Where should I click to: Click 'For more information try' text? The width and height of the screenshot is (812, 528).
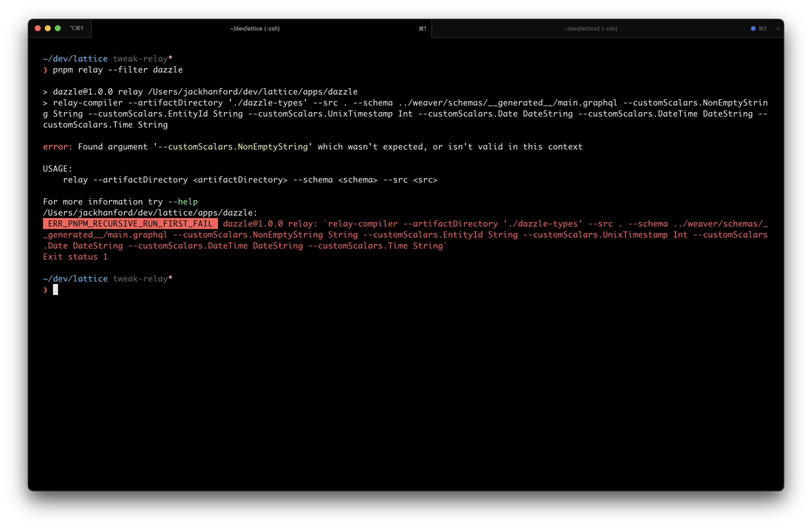click(x=103, y=201)
